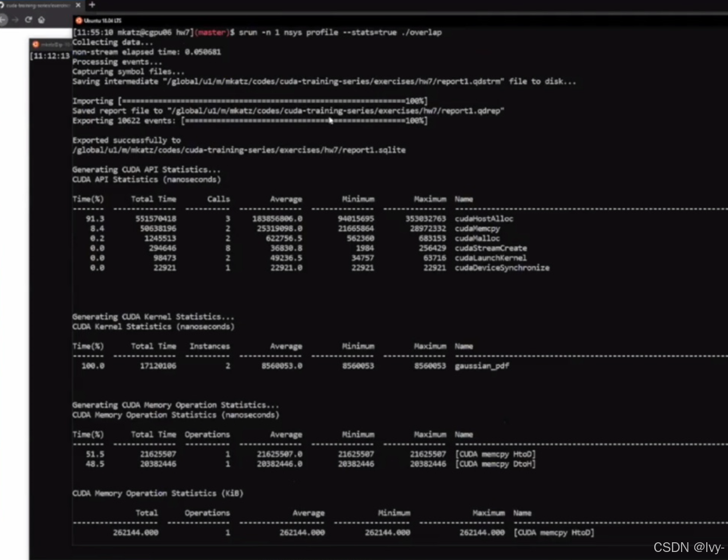Click the cudaLaunchKernel name

[491, 258]
